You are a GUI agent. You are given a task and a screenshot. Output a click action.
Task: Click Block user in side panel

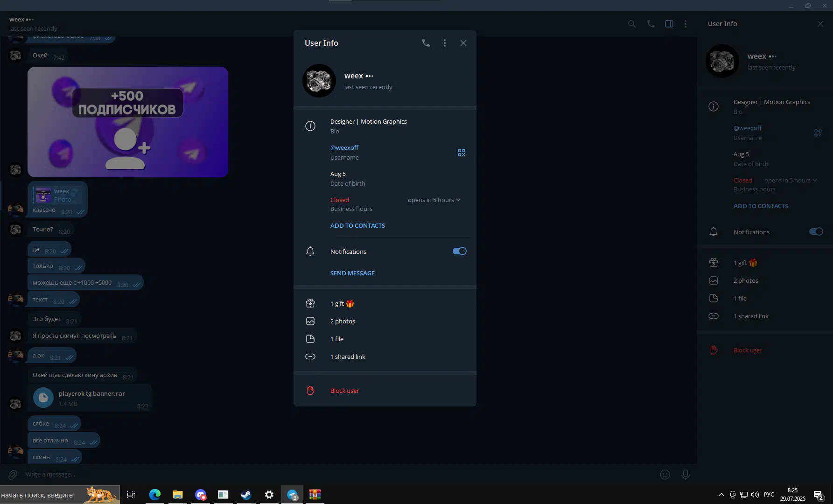(x=748, y=350)
